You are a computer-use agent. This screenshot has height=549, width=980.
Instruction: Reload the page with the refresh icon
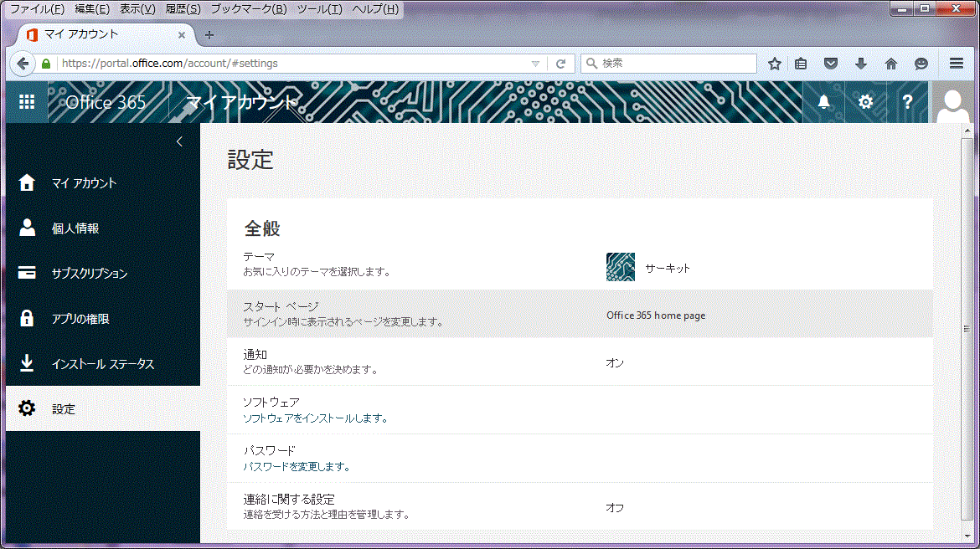pos(560,63)
